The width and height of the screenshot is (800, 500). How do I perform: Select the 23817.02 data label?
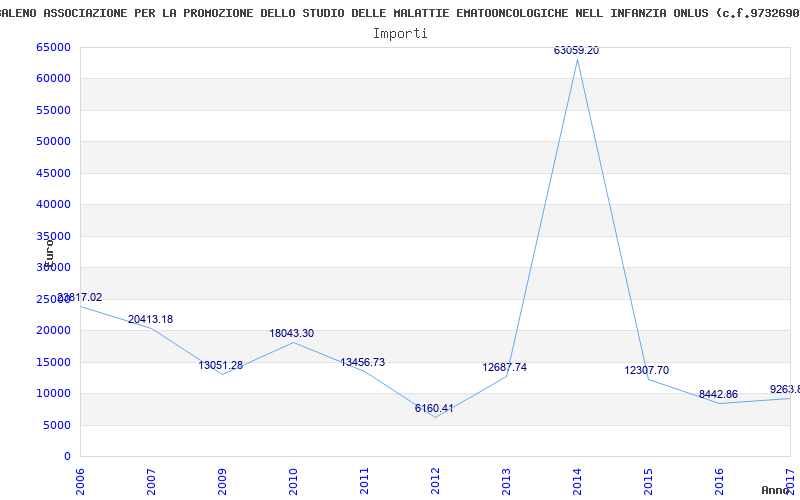point(80,297)
